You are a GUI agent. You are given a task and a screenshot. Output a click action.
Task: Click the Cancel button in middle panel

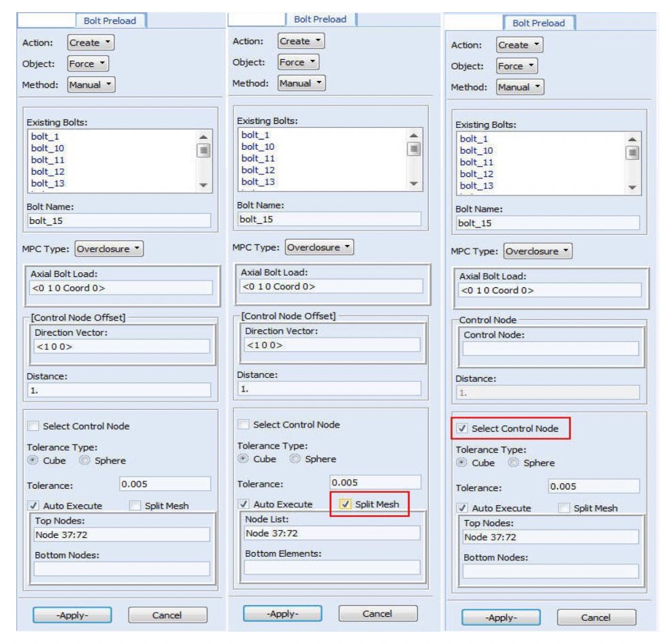[x=378, y=613]
